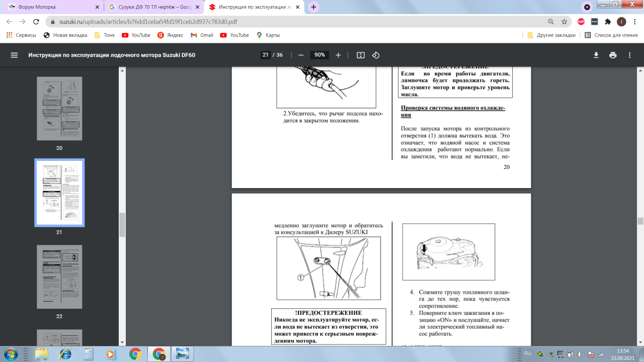Click the 90% zoom level field
644x362 pixels.
(x=319, y=55)
